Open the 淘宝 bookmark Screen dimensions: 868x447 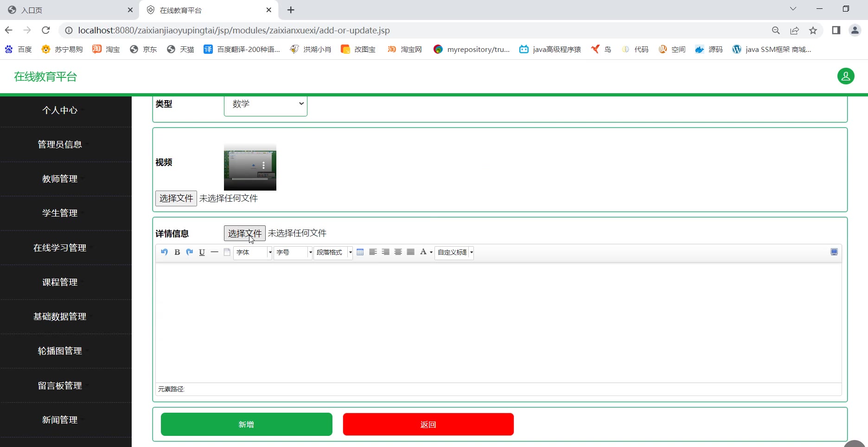click(106, 49)
